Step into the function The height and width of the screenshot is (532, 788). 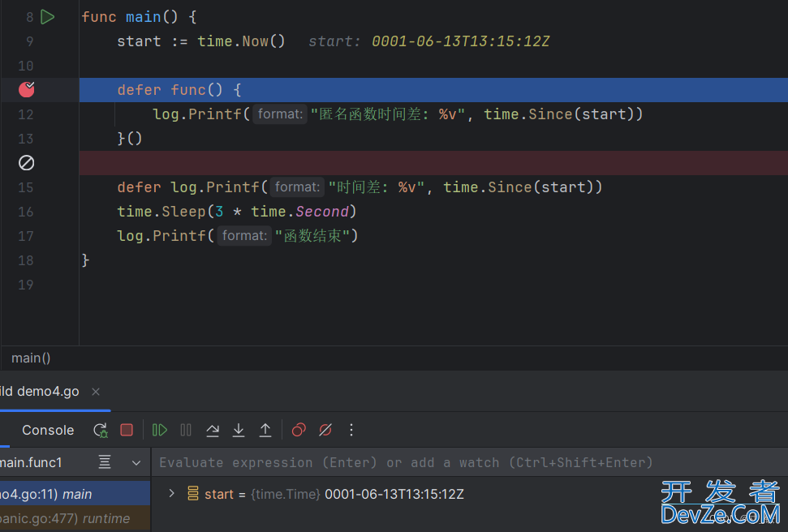pyautogui.click(x=239, y=430)
